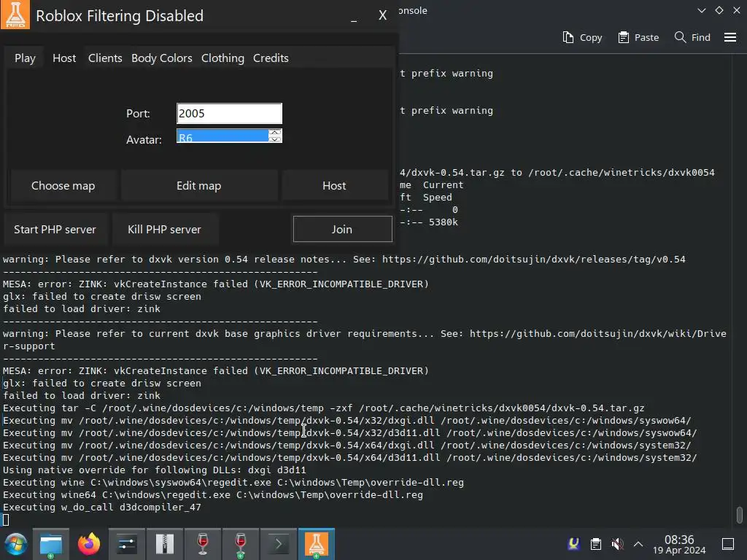The height and width of the screenshot is (560, 747).
Task: Open the Windows-style start menu orb
Action: (16, 544)
